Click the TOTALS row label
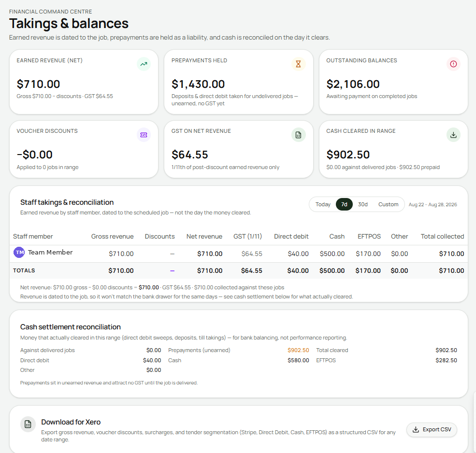The height and width of the screenshot is (453, 476). pos(24,270)
